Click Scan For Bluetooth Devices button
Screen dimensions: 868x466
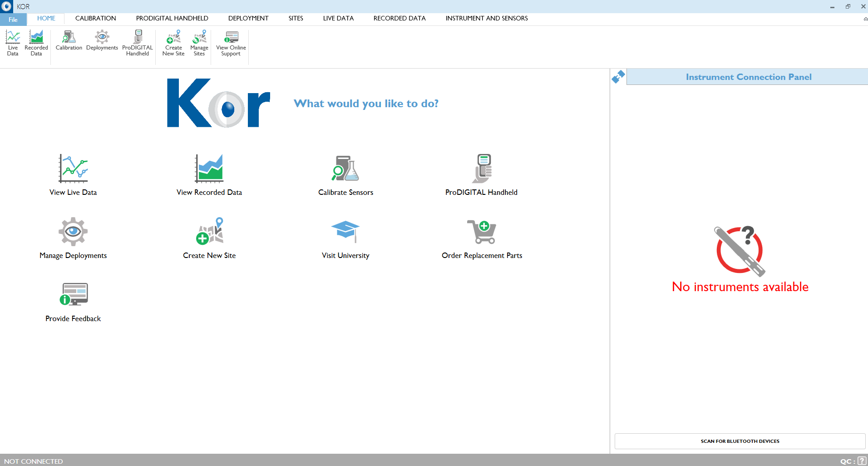pyautogui.click(x=740, y=441)
